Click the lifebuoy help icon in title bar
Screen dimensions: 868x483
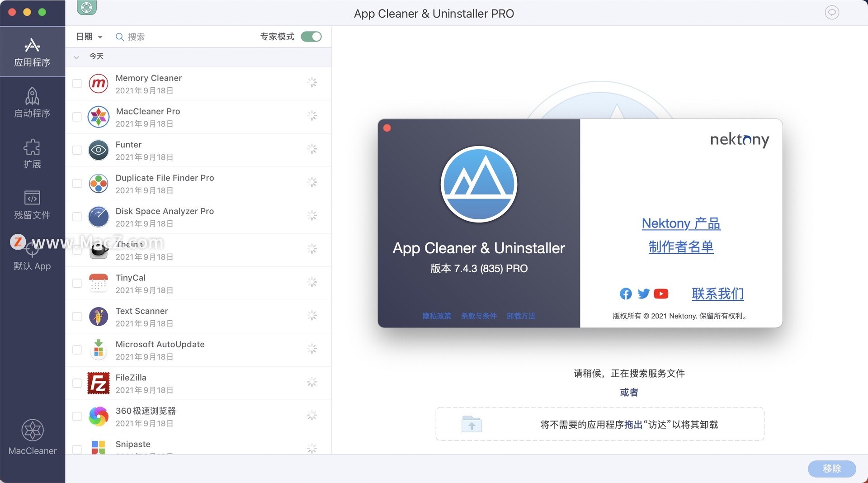[x=86, y=7]
